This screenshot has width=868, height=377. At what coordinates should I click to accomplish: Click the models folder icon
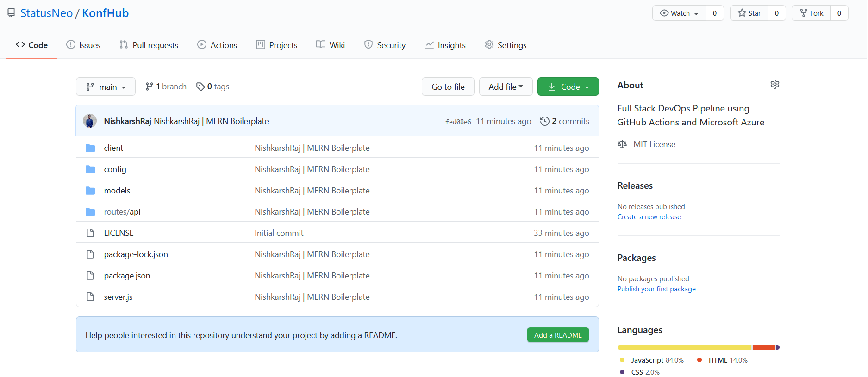tap(90, 191)
